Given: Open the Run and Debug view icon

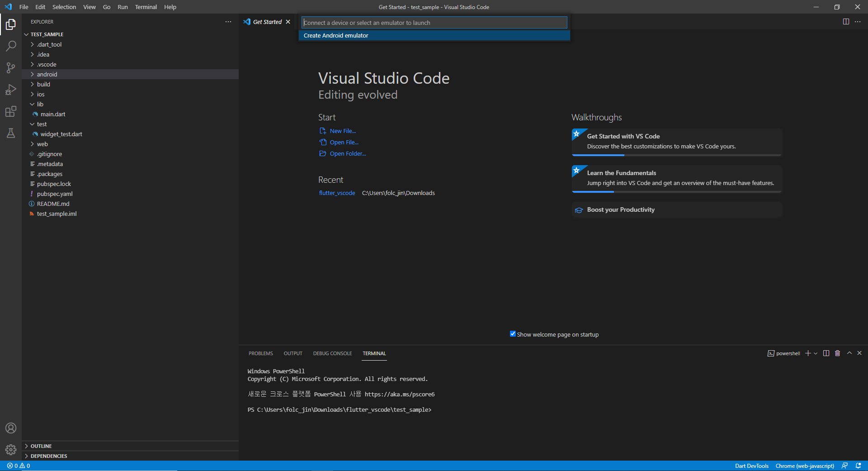Looking at the screenshot, I should pos(11,90).
